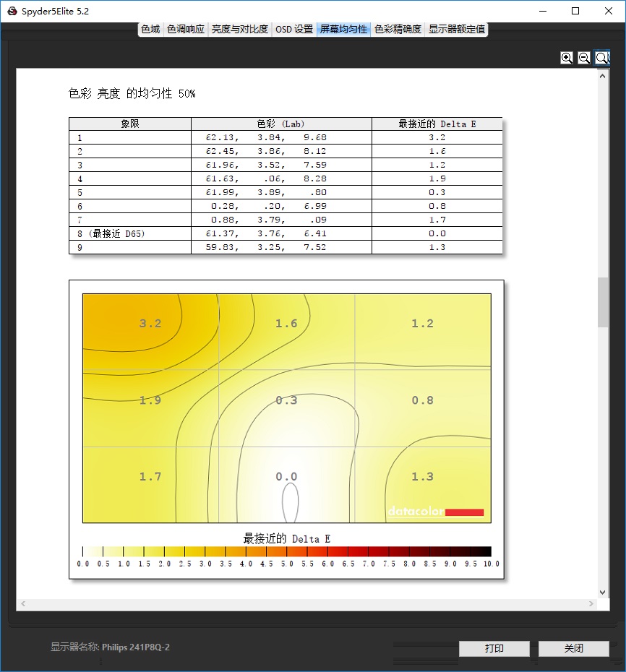Viewport: 626px width, 672px height.
Task: Open the OSD 设置 tab
Action: pos(294,29)
